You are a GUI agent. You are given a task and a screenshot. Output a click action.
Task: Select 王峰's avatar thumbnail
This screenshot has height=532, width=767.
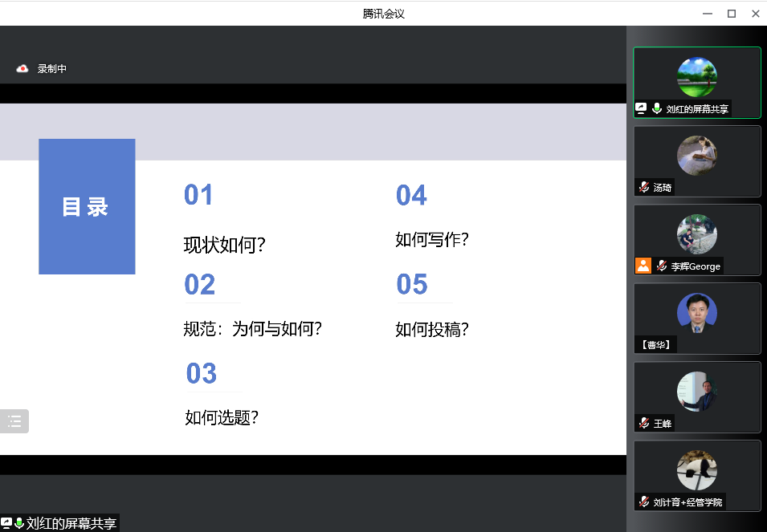[x=696, y=391]
